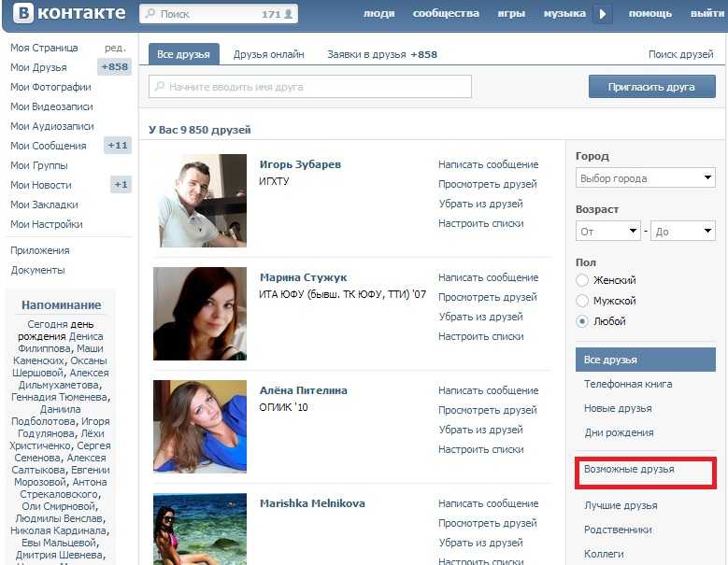Select Мужской gender radio button
This screenshot has height=565, width=728.
(582, 301)
